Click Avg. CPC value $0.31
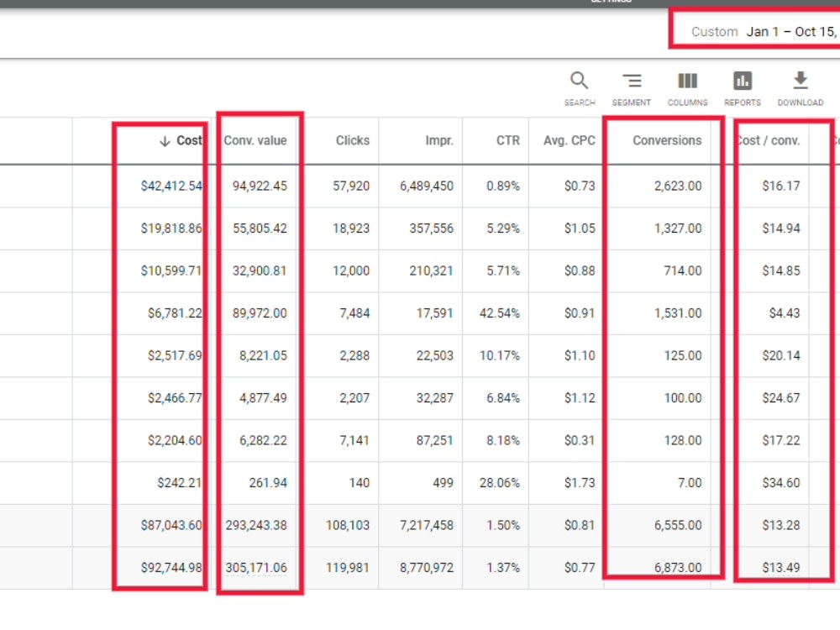The width and height of the screenshot is (840, 630). [x=580, y=440]
